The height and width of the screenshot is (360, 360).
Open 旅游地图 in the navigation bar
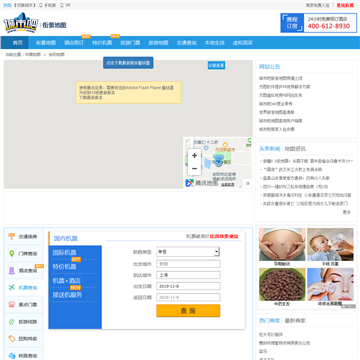(158, 43)
